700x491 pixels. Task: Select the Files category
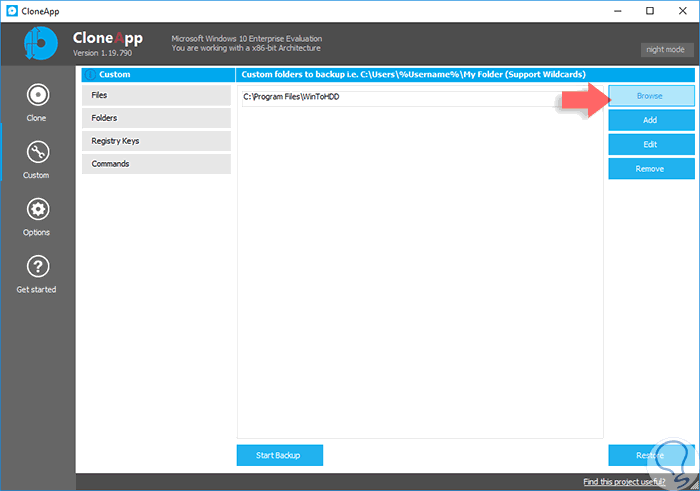click(x=156, y=95)
